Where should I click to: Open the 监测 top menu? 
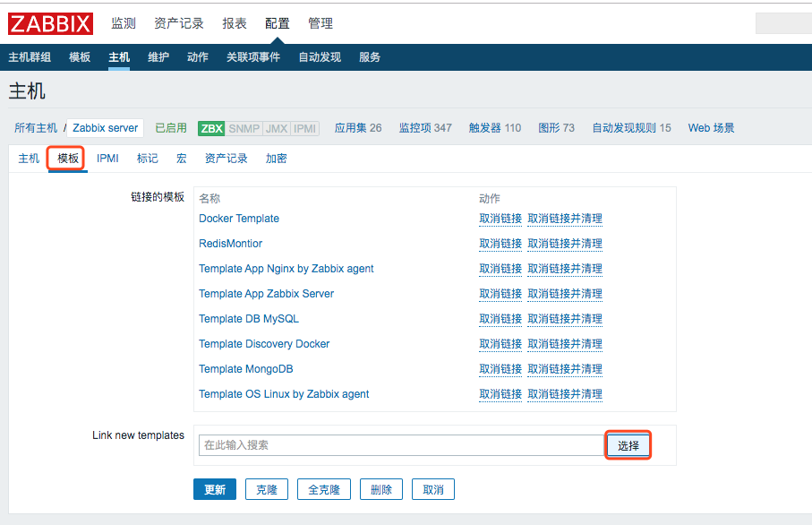pos(124,23)
